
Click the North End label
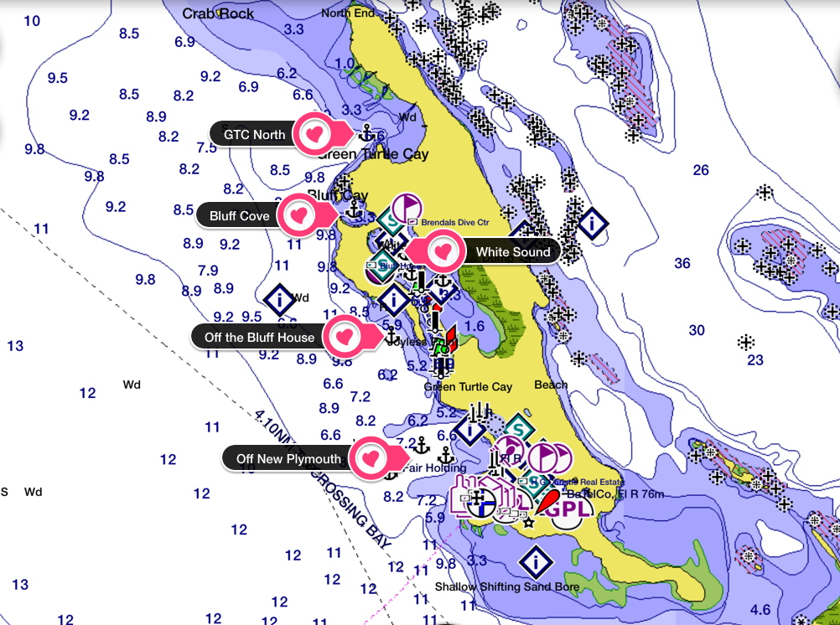point(348,13)
